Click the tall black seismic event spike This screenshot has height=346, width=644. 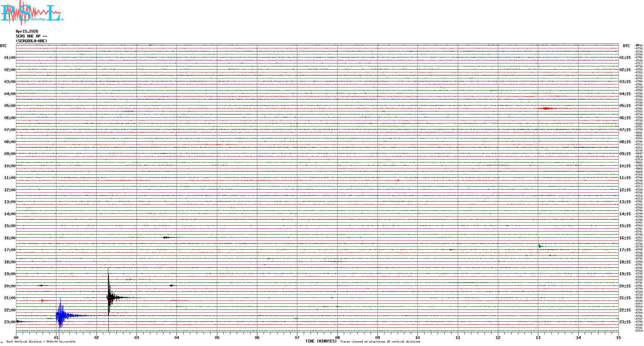click(109, 297)
